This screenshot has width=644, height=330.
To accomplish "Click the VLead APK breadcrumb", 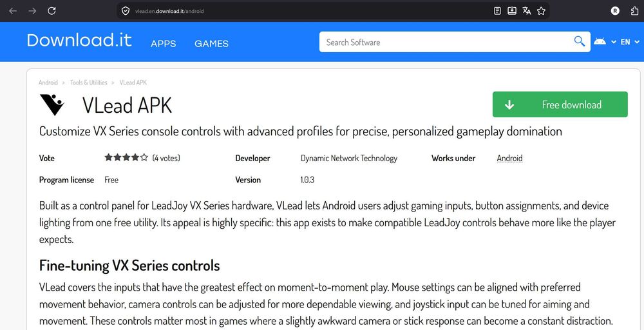I will coord(133,82).
